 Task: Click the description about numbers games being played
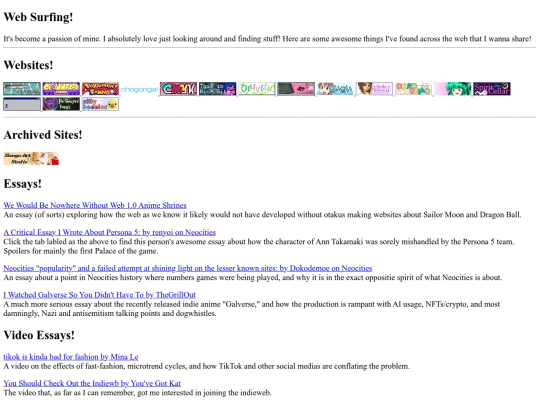click(x=253, y=277)
